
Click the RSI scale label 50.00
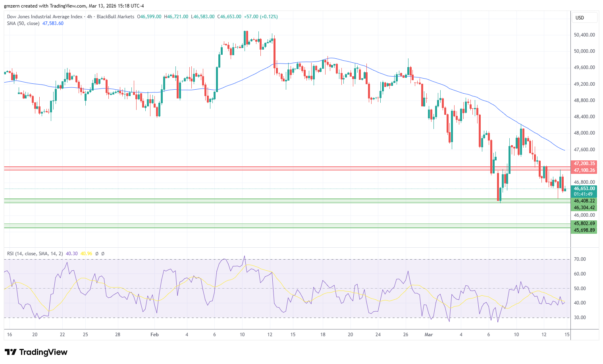pyautogui.click(x=580, y=289)
